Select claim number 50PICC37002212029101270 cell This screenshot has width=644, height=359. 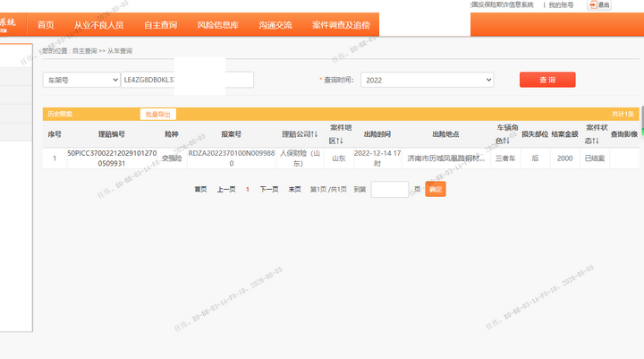click(112, 158)
